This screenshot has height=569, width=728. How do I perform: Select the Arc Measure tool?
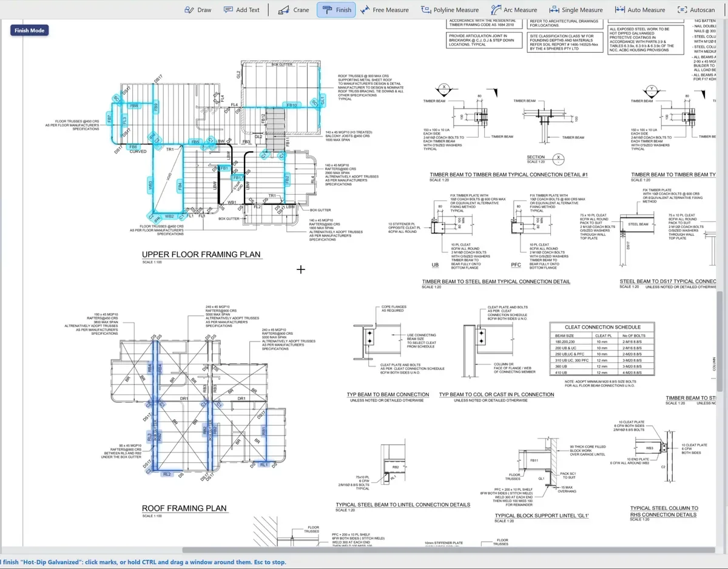point(514,10)
